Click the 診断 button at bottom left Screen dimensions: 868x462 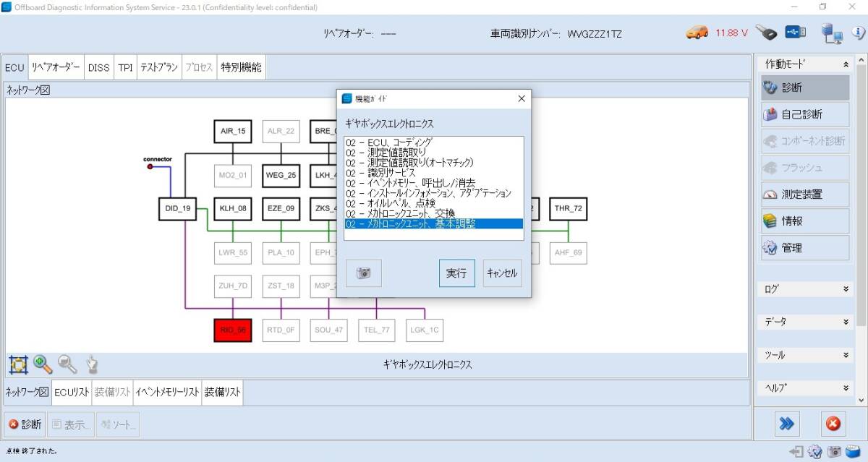tap(25, 424)
